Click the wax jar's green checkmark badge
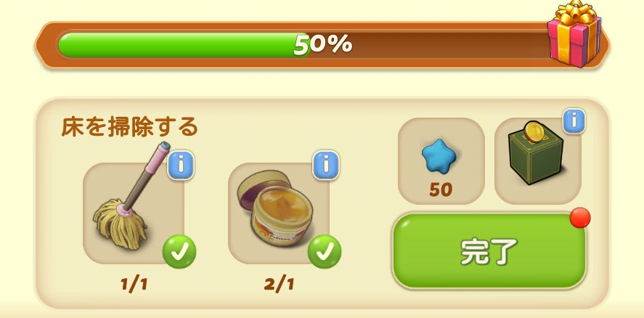 tap(324, 251)
